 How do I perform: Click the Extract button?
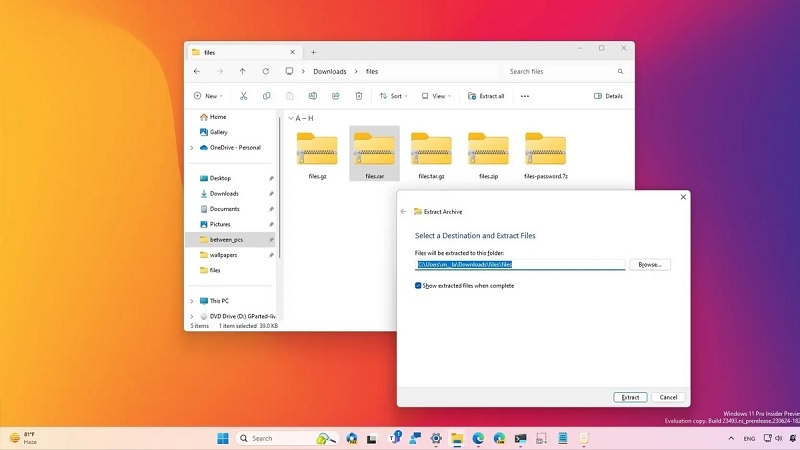click(x=630, y=397)
